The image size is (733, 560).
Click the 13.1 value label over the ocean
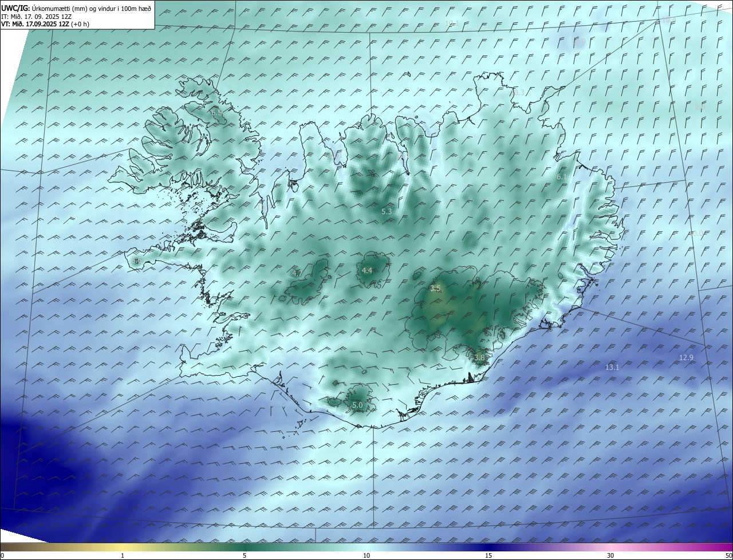(612, 367)
